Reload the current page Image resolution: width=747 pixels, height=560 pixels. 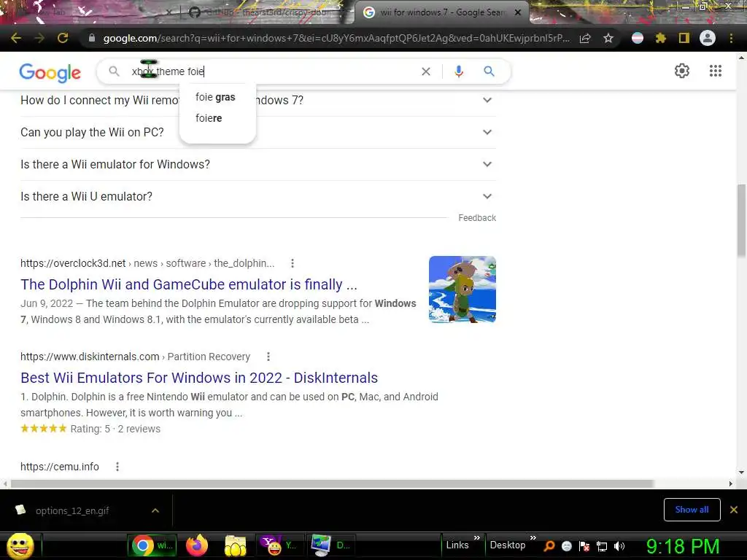tap(63, 38)
